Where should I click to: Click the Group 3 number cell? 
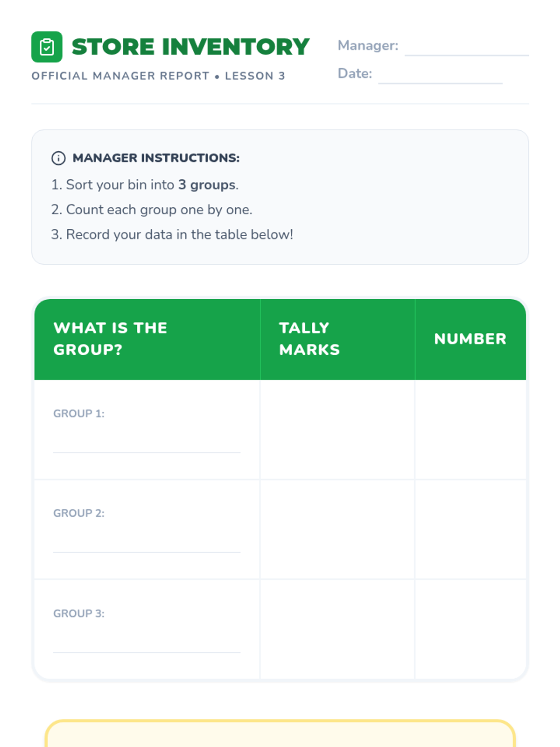tap(470, 629)
